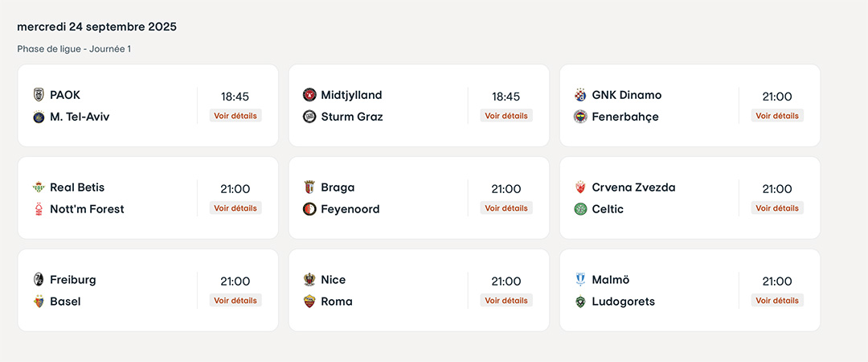Open Voir détails for Midtjylland vs Sturm Graz
868x362 pixels.
point(506,116)
